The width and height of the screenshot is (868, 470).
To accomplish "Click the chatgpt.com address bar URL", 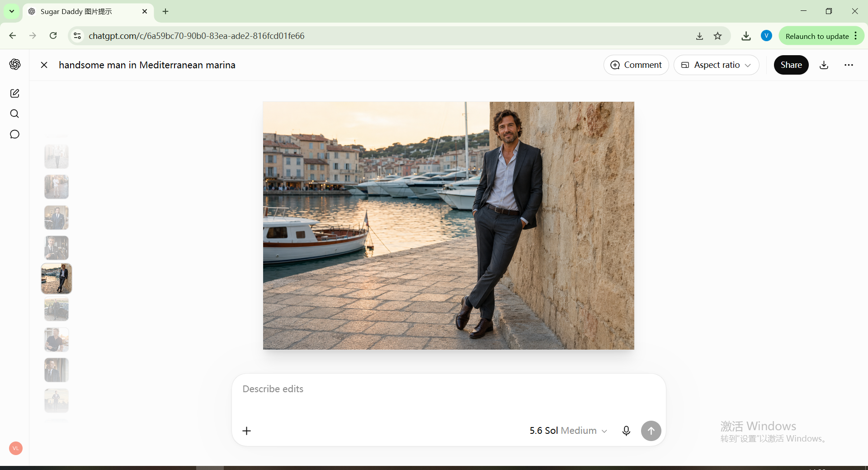I will [197, 36].
